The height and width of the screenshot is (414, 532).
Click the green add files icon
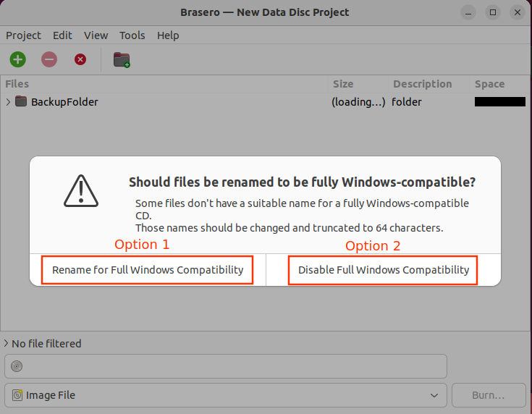(x=17, y=60)
